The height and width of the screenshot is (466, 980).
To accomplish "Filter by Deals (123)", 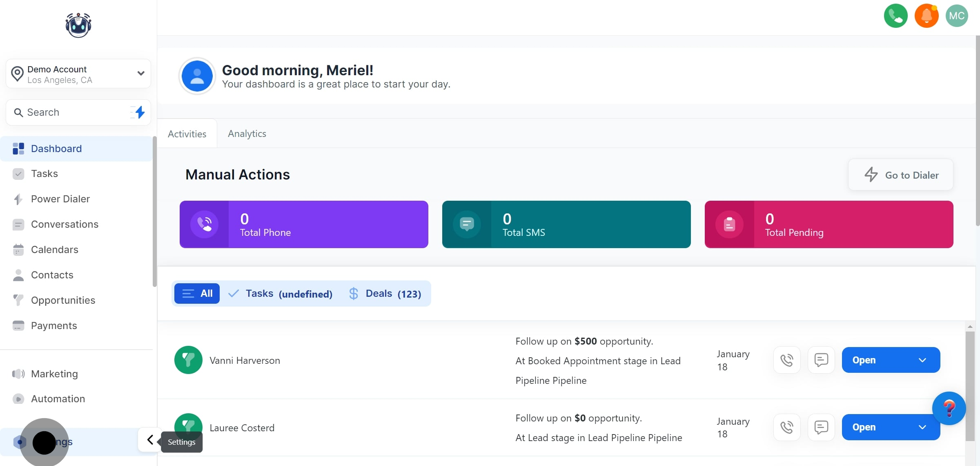I will tap(385, 293).
